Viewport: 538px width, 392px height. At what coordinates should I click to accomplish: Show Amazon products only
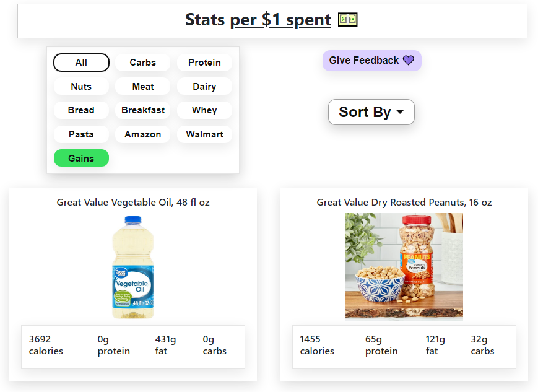(x=143, y=134)
